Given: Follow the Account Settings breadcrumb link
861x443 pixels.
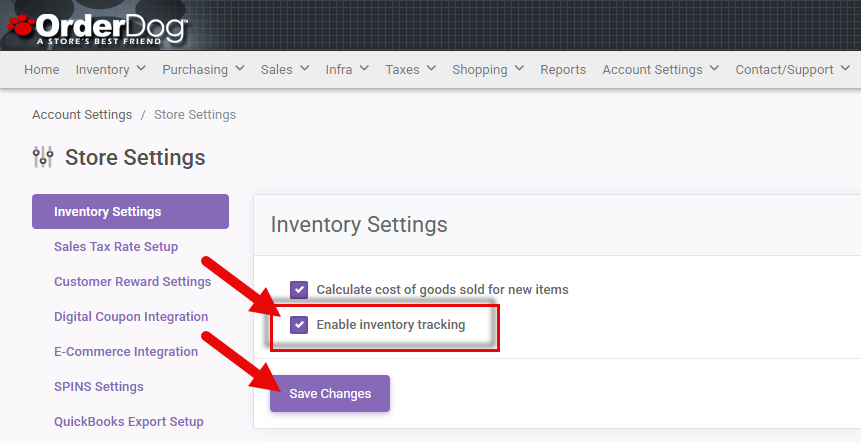Looking at the screenshot, I should tap(82, 115).
